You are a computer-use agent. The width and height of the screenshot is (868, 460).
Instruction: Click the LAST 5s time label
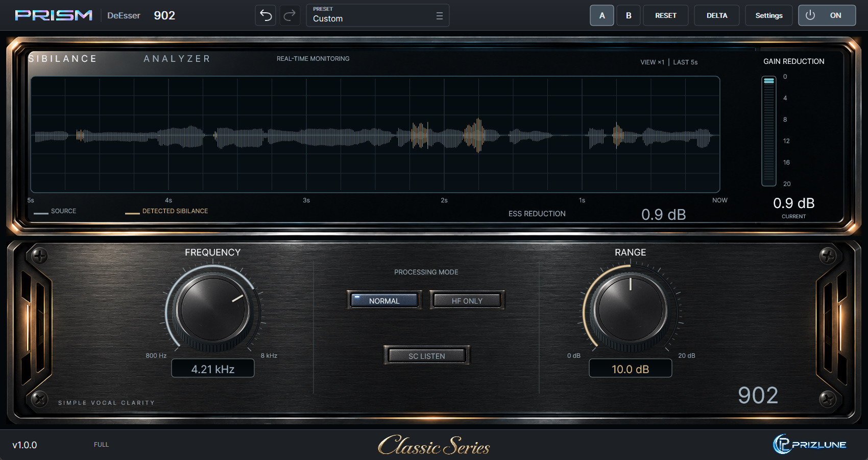point(685,62)
